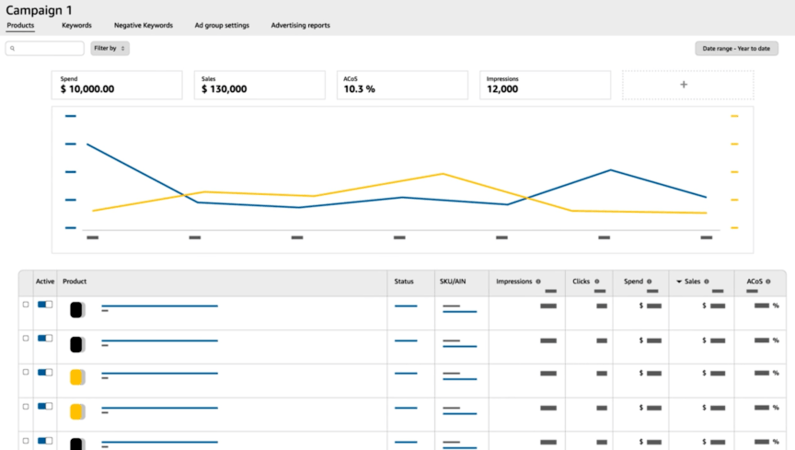This screenshot has height=450, width=795.
Task: Sort by the Spend column header
Action: click(x=633, y=281)
